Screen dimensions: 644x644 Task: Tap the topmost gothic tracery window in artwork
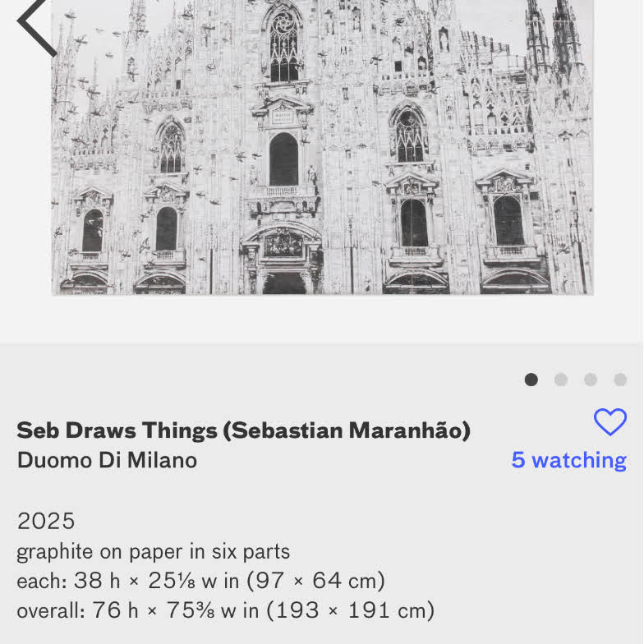tap(284, 45)
